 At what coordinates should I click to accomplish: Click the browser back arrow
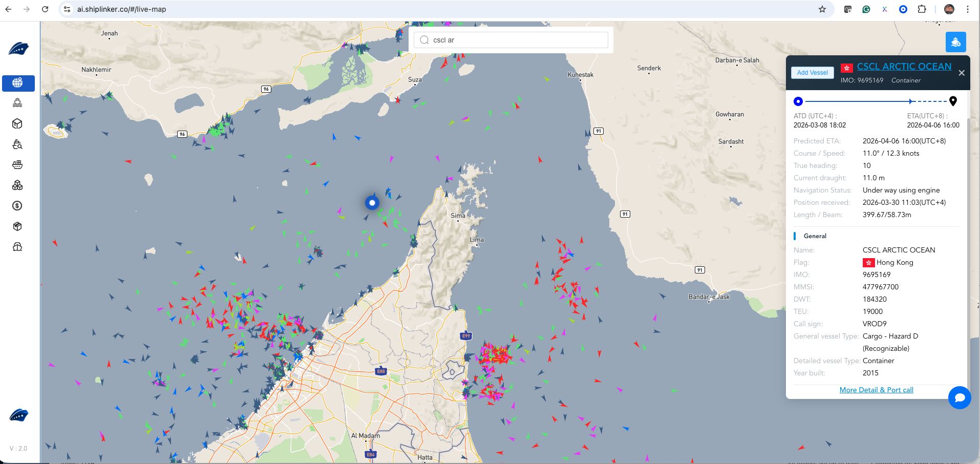click(x=8, y=9)
